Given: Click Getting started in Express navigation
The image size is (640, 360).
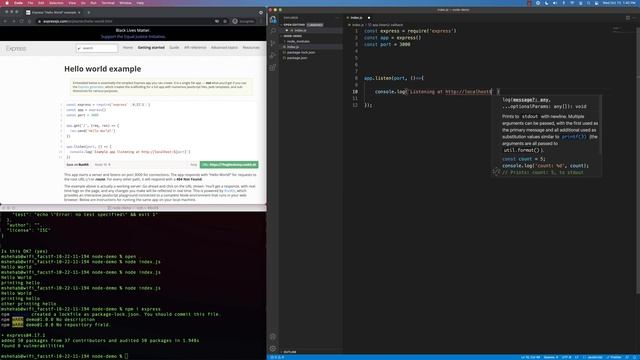Looking at the screenshot, I should pyautogui.click(x=151, y=48).
